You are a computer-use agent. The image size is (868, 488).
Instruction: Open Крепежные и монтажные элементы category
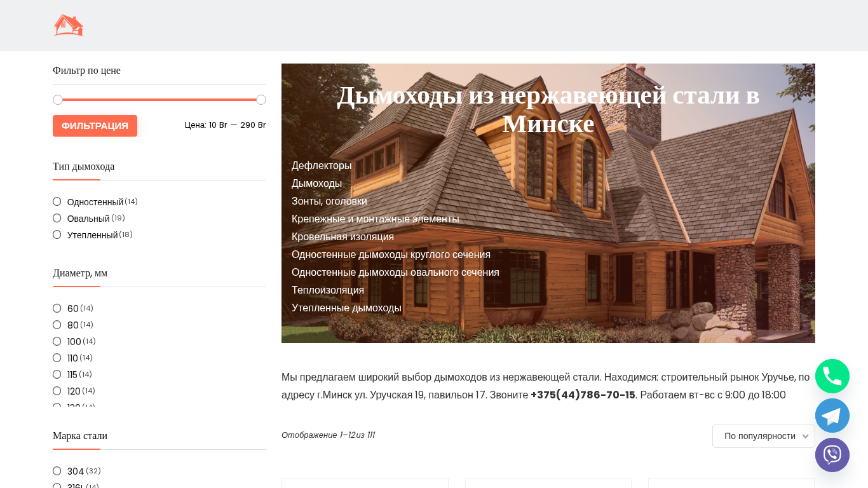(375, 219)
